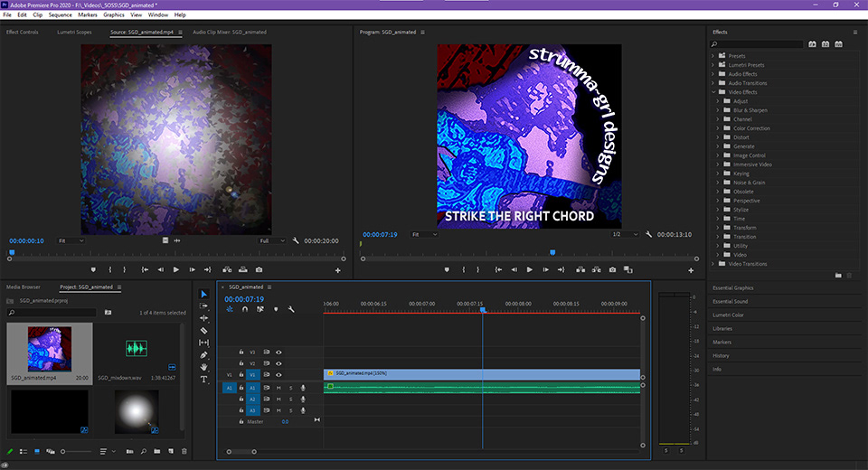Expand the Keying effects folder
The height and width of the screenshot is (470, 868).
(718, 174)
